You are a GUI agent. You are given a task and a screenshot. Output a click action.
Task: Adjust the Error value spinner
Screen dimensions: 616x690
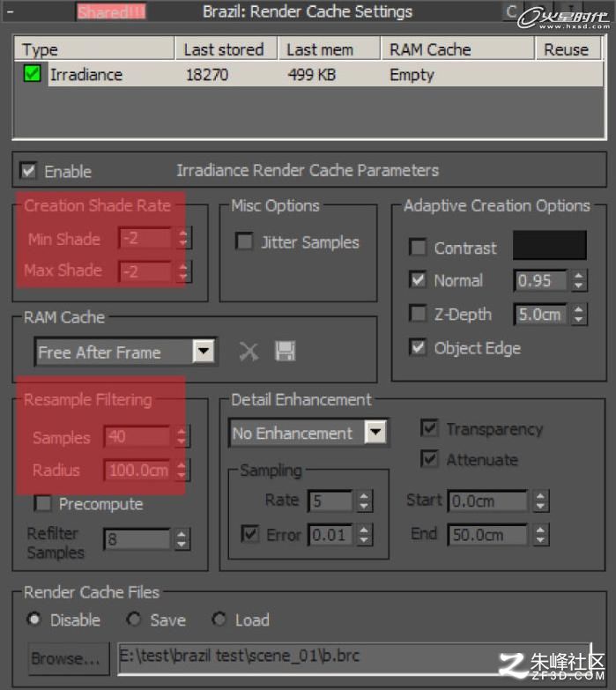pyautogui.click(x=364, y=535)
